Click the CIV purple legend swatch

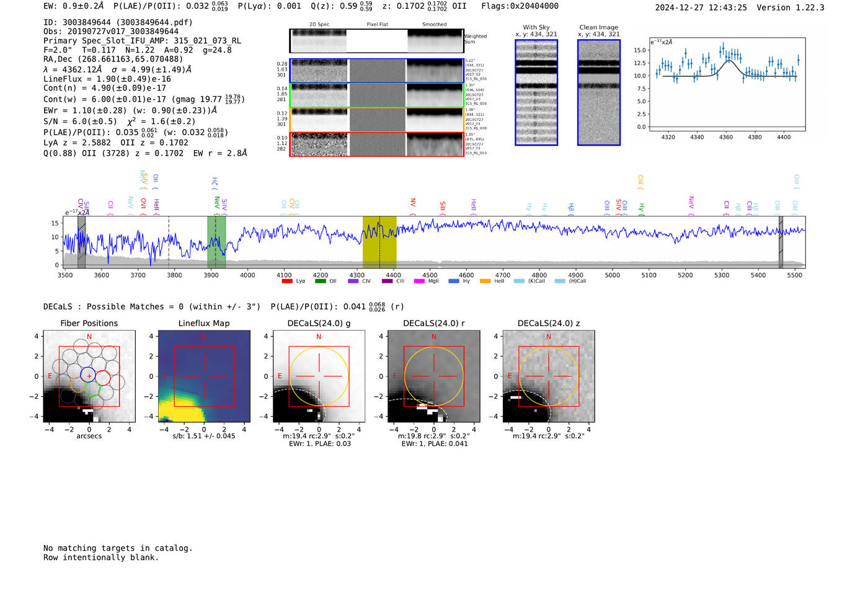coord(353,281)
